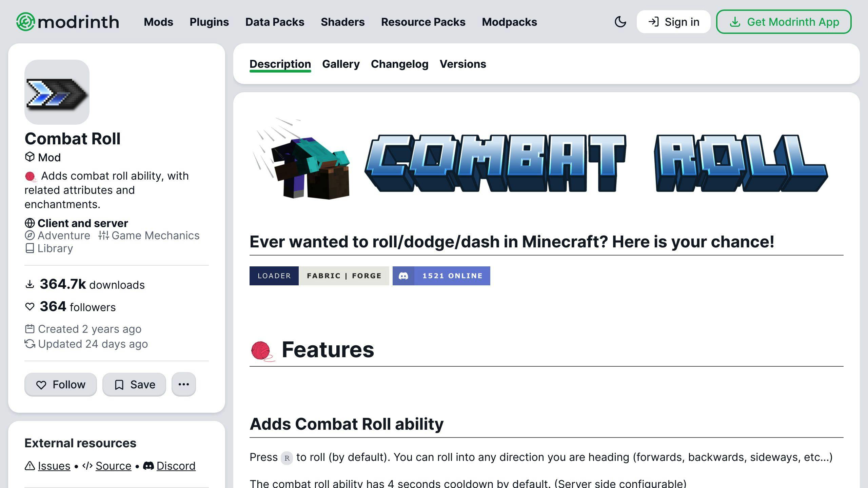Open the Plugins section
The height and width of the screenshot is (488, 868).
(x=209, y=22)
